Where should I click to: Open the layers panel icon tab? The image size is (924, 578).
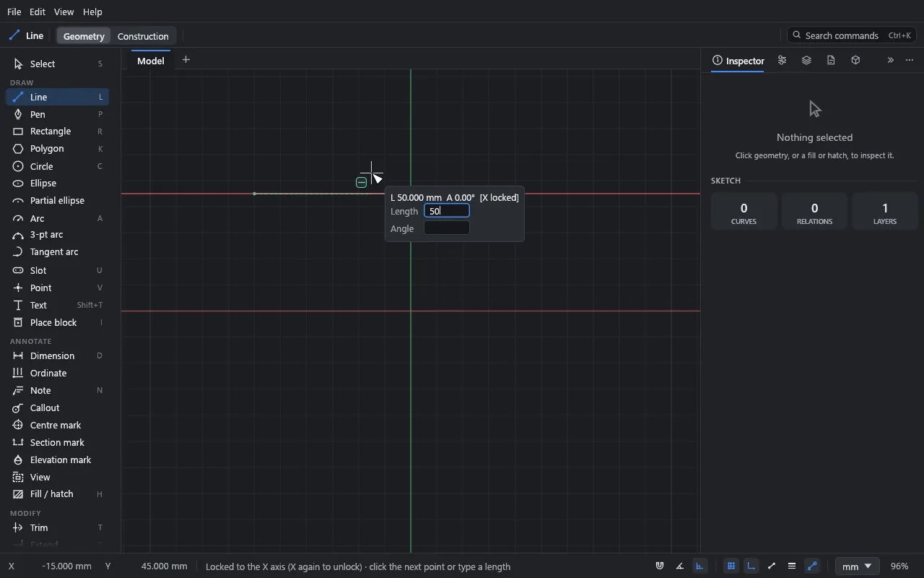(806, 61)
